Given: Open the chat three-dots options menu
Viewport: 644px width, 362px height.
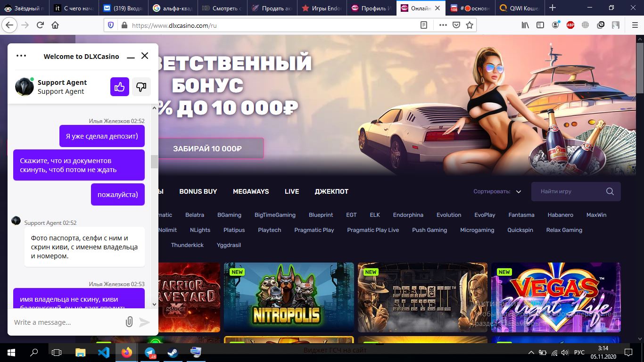Looking at the screenshot, I should tap(21, 56).
